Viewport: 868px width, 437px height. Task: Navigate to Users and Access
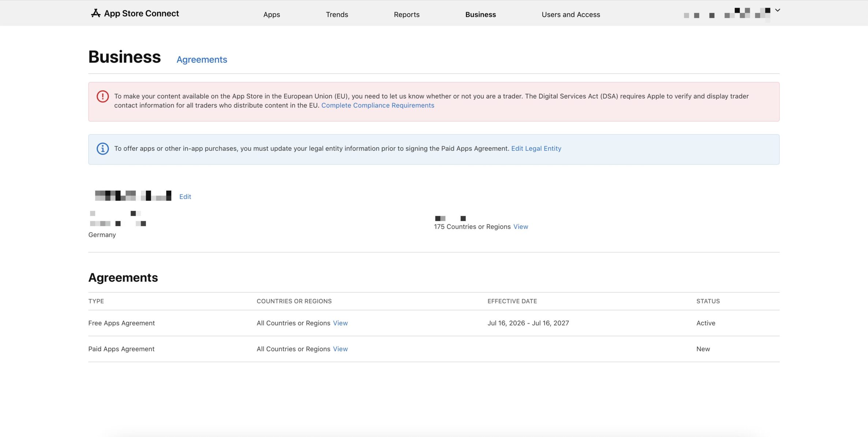(x=570, y=15)
